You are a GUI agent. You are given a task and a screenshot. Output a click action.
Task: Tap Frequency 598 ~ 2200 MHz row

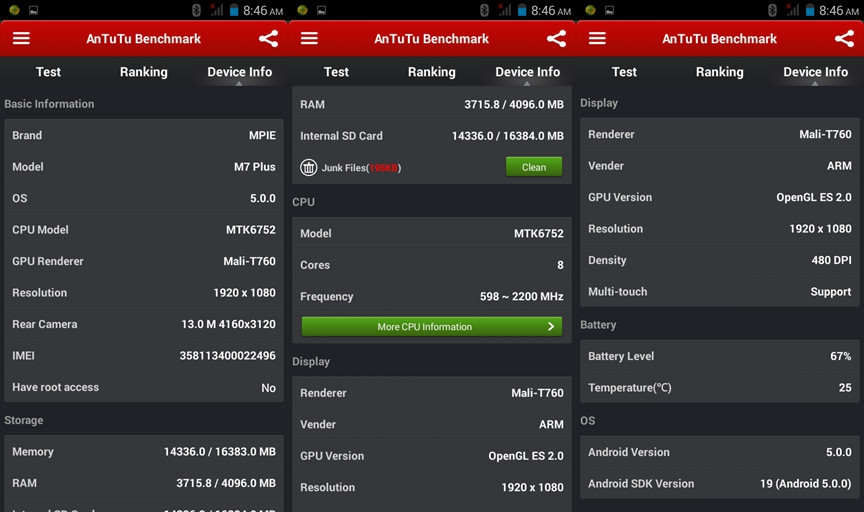pyautogui.click(x=432, y=296)
